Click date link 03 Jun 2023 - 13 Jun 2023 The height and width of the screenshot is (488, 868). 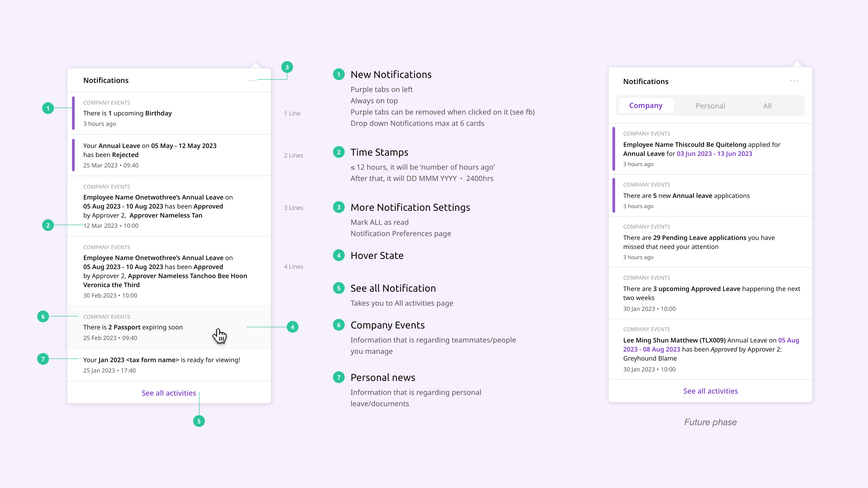pos(714,154)
